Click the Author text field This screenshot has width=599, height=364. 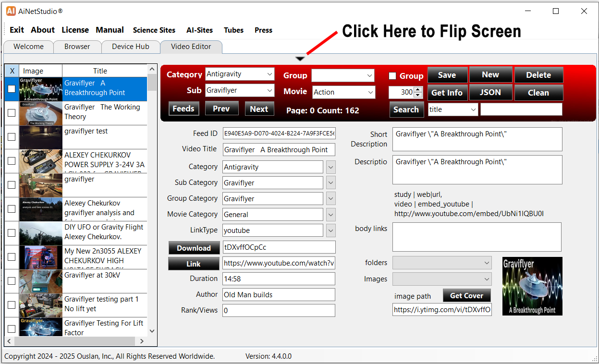[279, 295]
